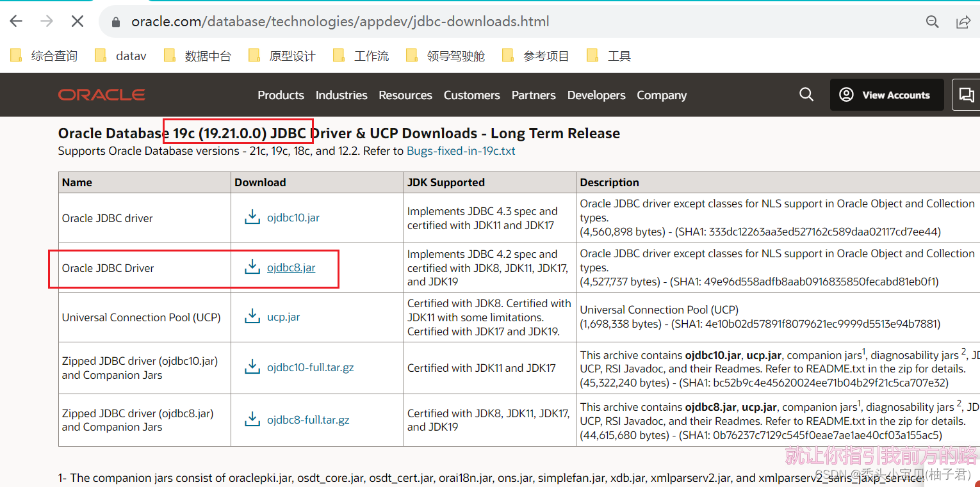The height and width of the screenshot is (487, 980).
Task: Download the ojdbc8.jar link
Action: (291, 267)
